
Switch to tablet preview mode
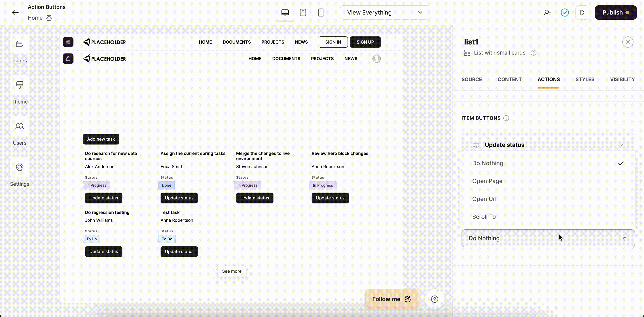tap(303, 13)
